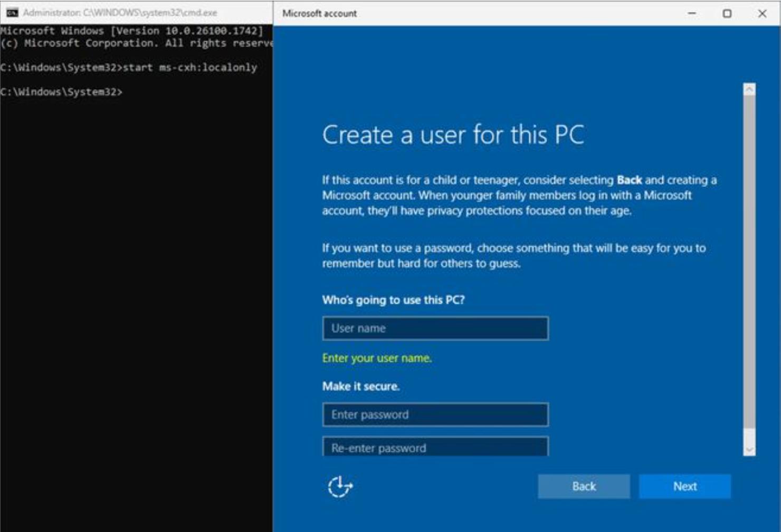Go Back to the previous setup page
781x532 pixels.
[x=584, y=486]
